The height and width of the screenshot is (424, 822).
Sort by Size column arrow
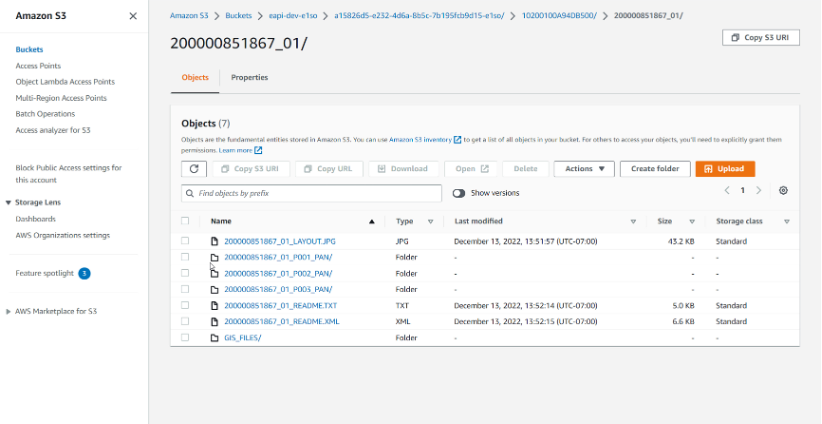point(692,222)
